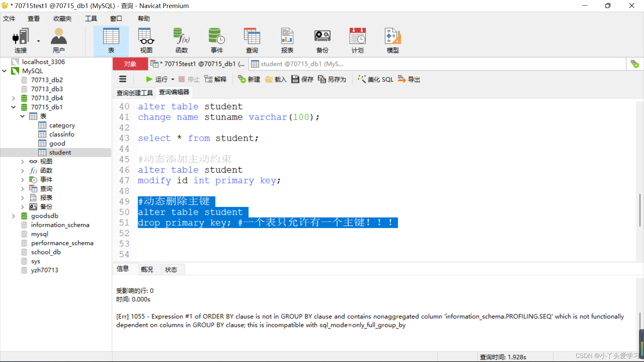Switch to 查询创建工具 tab

tap(135, 93)
